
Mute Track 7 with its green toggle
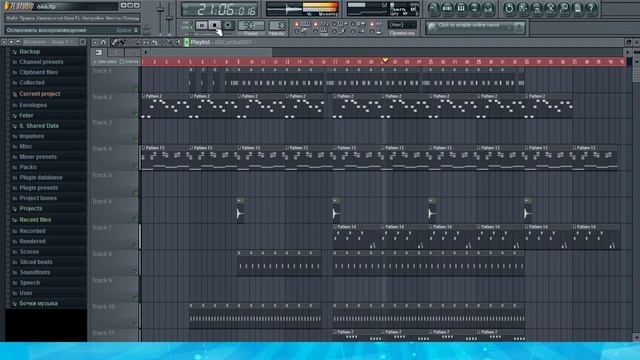tap(135, 245)
